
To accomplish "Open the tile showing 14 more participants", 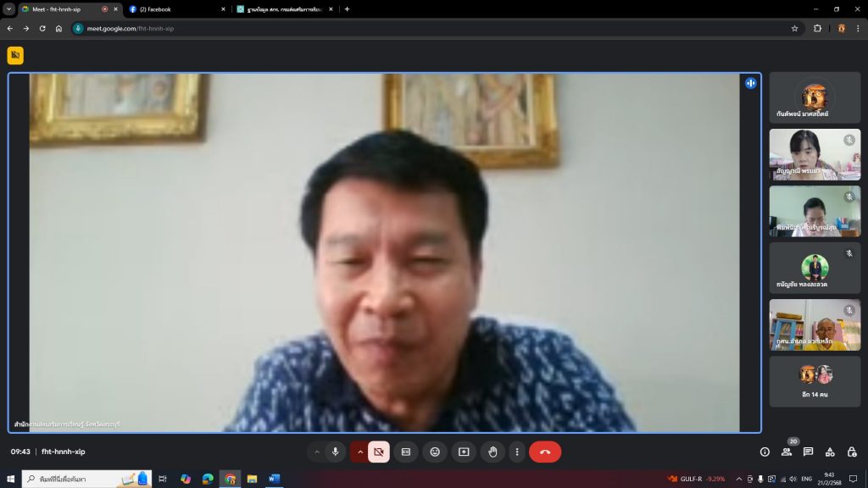I will (x=815, y=380).
